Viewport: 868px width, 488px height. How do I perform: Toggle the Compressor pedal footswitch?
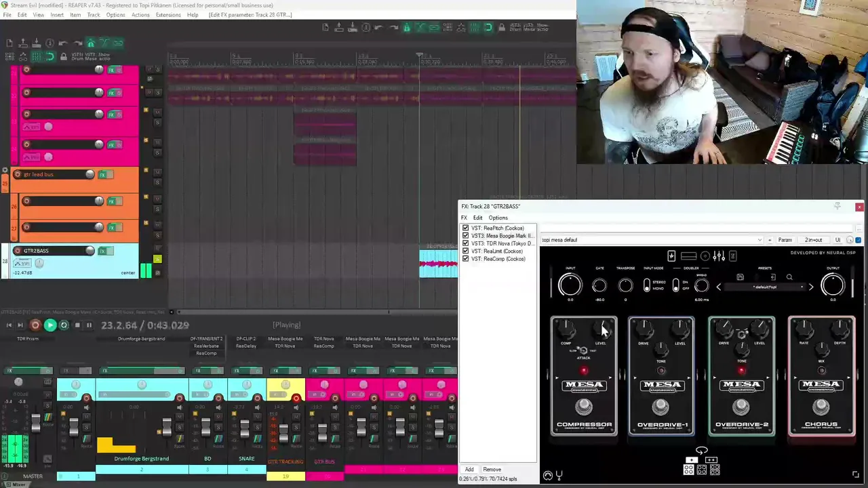(584, 407)
